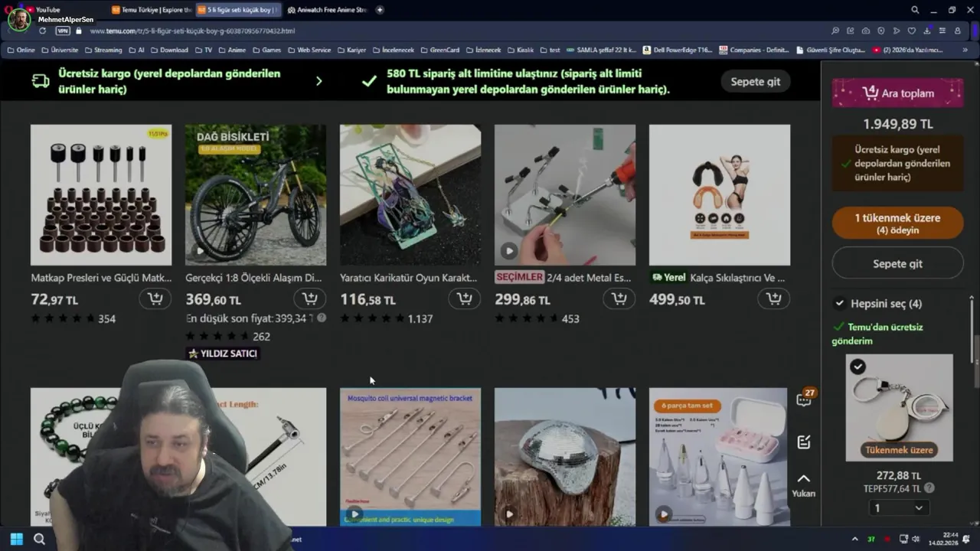
Task: Open the Web Service bookmarks folder
Action: coord(309,50)
